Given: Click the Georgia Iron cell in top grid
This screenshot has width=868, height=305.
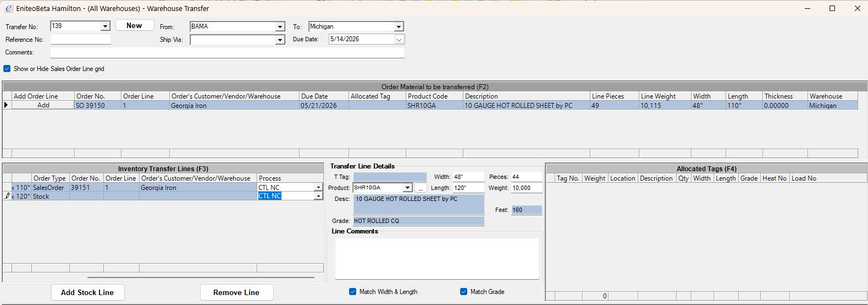Looking at the screenshot, I should [x=234, y=105].
